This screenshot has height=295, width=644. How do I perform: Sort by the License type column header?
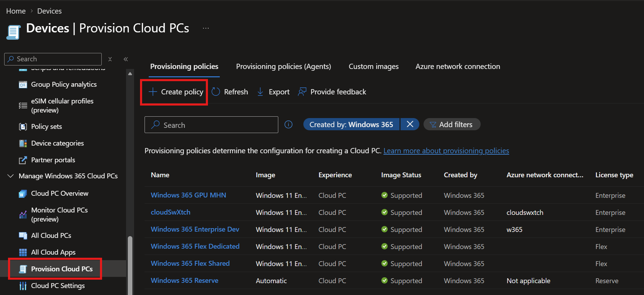[614, 175]
